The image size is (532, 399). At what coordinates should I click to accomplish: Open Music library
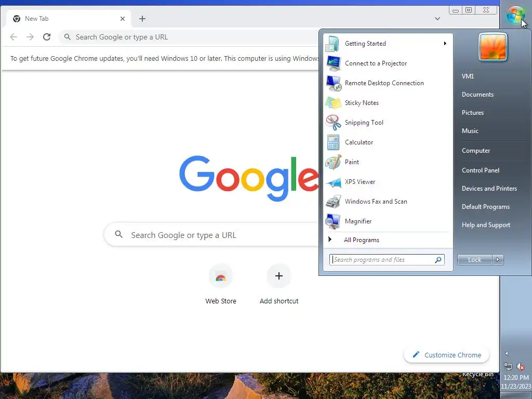[x=470, y=131]
